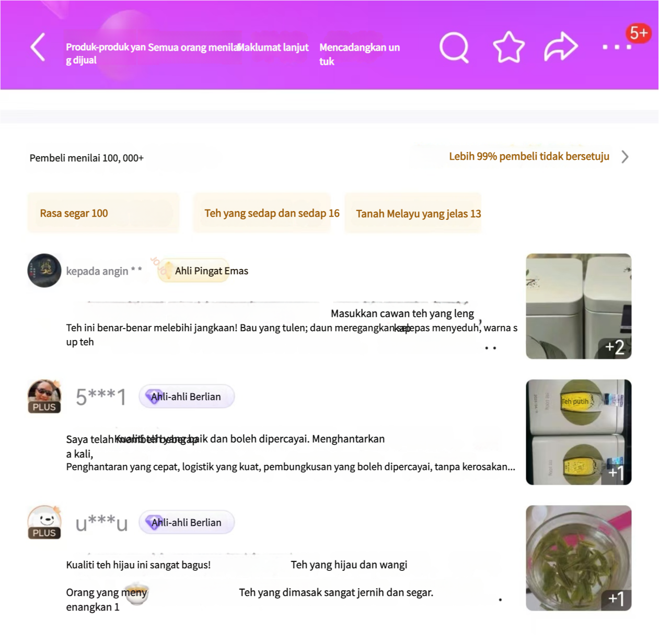The image size is (659, 644).
Task: View the Teh putih tin review photo
Action: coord(579,432)
